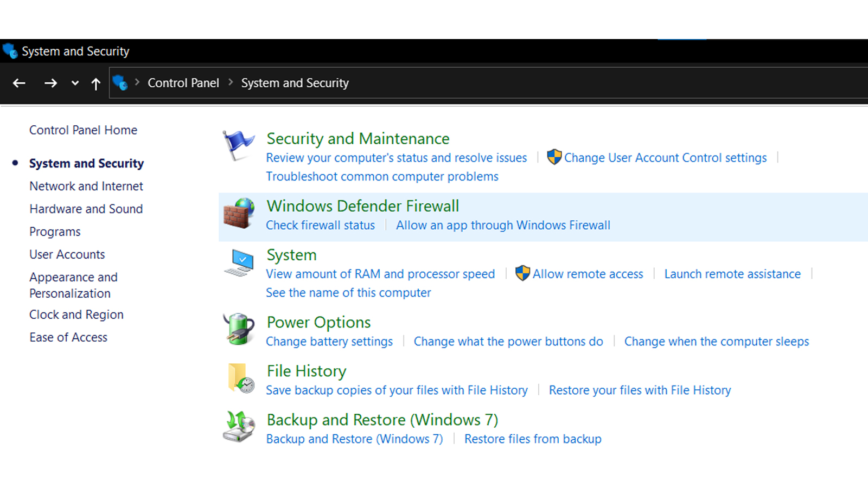The height and width of the screenshot is (488, 868).
Task: Open the Power Options heading
Action: point(318,323)
